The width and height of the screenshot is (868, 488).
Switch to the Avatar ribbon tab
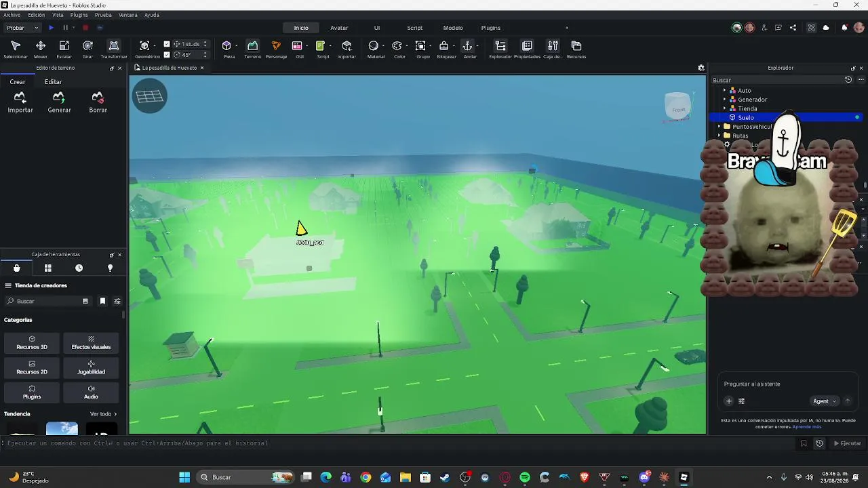click(339, 28)
